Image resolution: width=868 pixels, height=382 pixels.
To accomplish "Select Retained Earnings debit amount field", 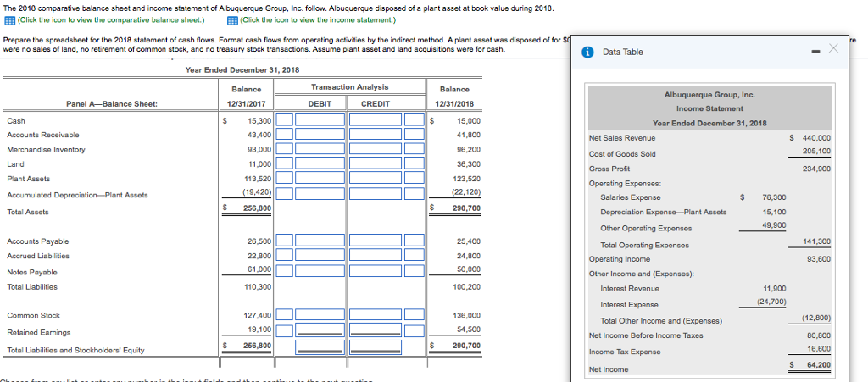I will [320, 330].
